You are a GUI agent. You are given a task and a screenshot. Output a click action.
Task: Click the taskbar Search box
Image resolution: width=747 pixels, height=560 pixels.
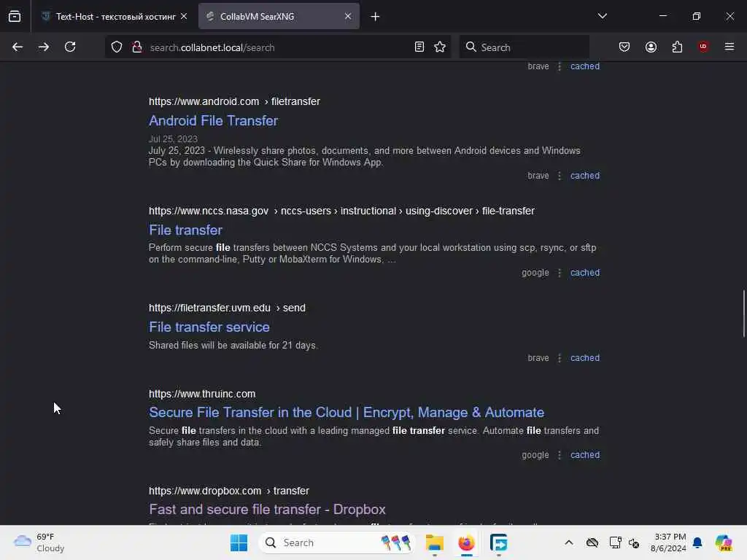(x=336, y=542)
